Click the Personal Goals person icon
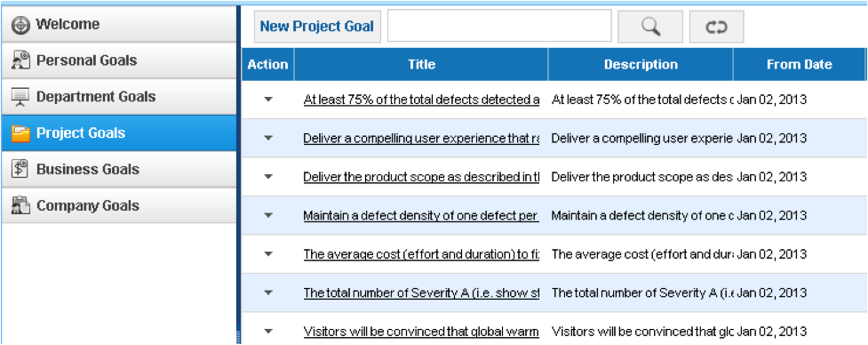868x345 pixels. click(x=20, y=60)
